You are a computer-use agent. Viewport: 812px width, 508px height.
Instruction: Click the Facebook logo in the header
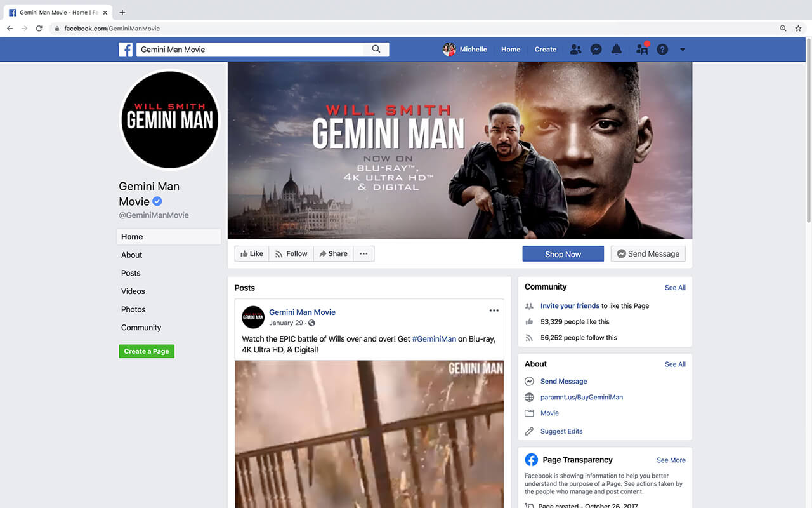pyautogui.click(x=126, y=49)
